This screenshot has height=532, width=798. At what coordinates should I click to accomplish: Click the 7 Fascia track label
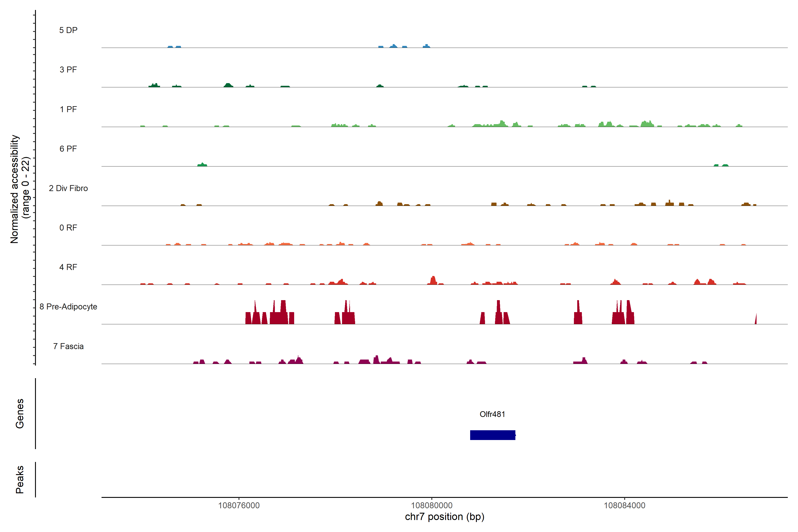68,346
